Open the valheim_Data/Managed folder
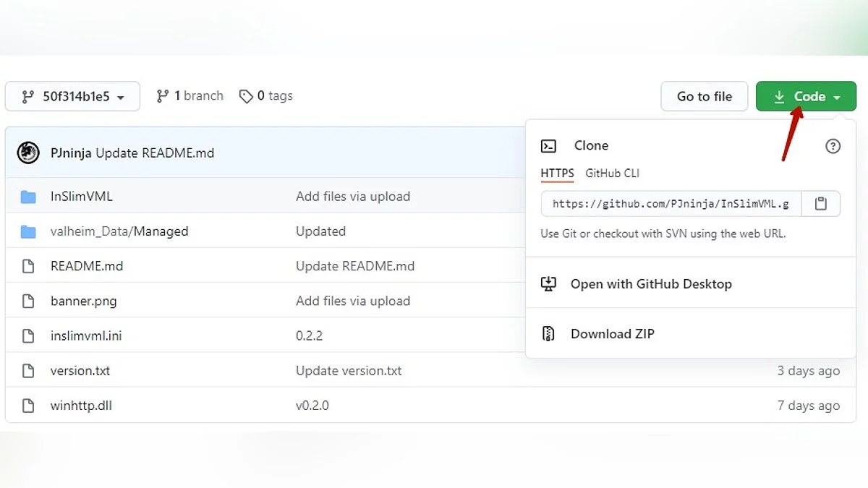Image resolution: width=868 pixels, height=488 pixels. [119, 231]
